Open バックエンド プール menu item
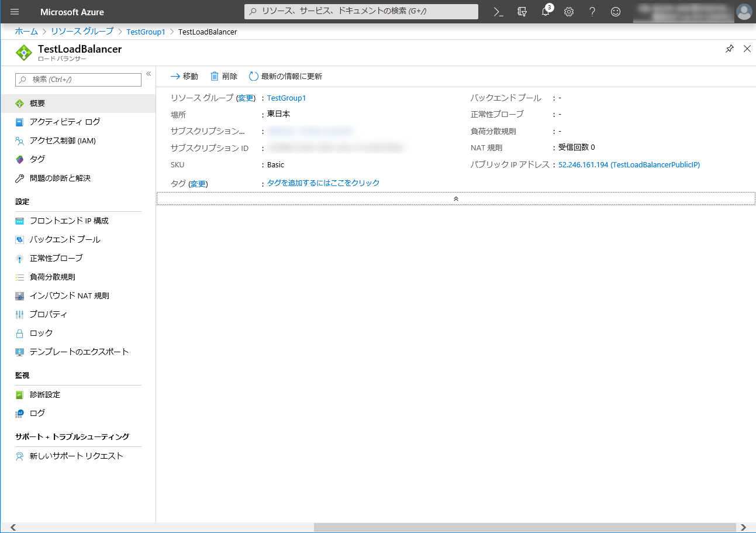Image resolution: width=756 pixels, height=533 pixels. tap(65, 240)
